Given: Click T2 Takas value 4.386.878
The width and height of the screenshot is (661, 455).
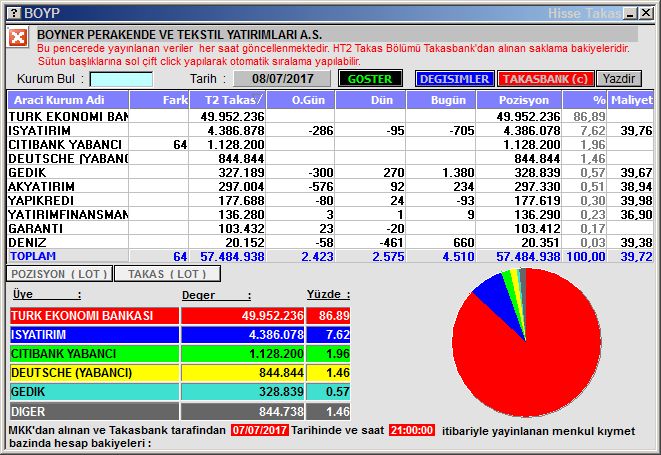Looking at the screenshot, I should tap(236, 131).
